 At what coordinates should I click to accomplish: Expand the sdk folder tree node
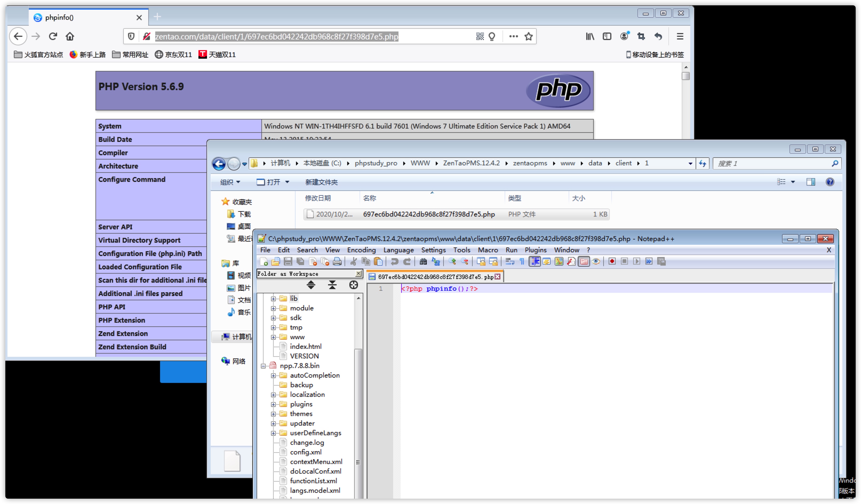[x=273, y=318]
